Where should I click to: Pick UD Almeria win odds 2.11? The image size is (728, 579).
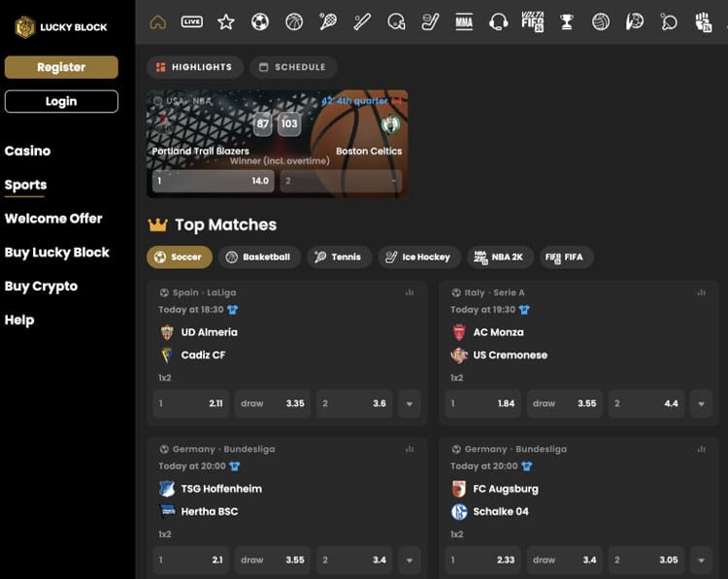tap(191, 403)
